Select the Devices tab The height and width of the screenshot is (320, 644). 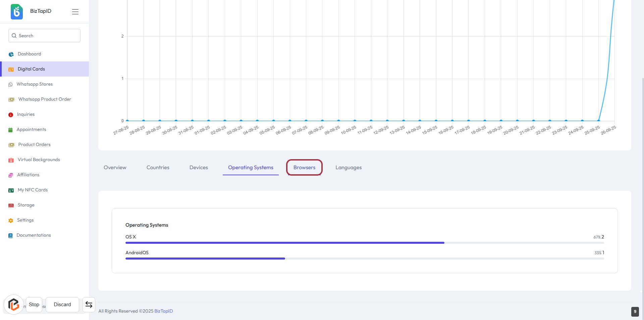(x=199, y=168)
